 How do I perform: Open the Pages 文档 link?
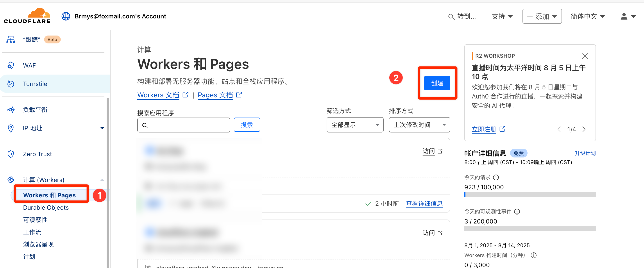(x=215, y=95)
